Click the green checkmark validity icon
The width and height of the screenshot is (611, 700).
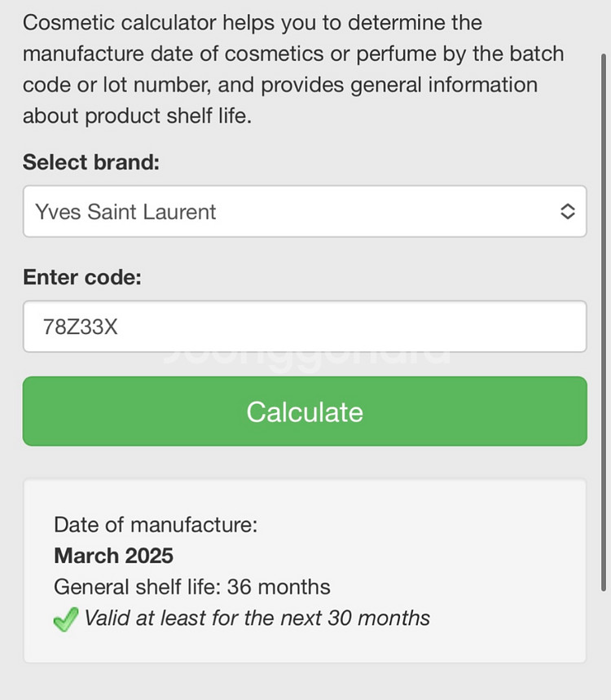click(x=66, y=619)
